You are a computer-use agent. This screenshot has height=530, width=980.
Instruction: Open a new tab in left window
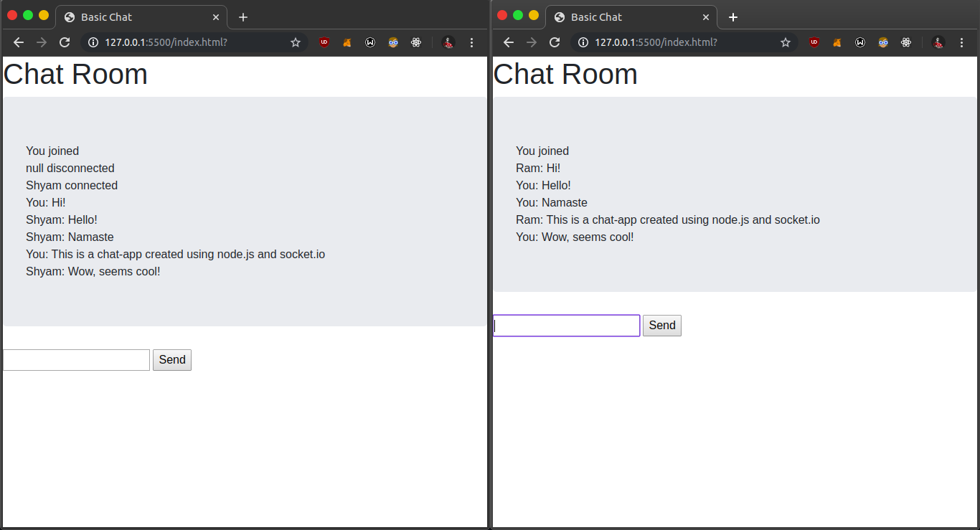click(243, 17)
